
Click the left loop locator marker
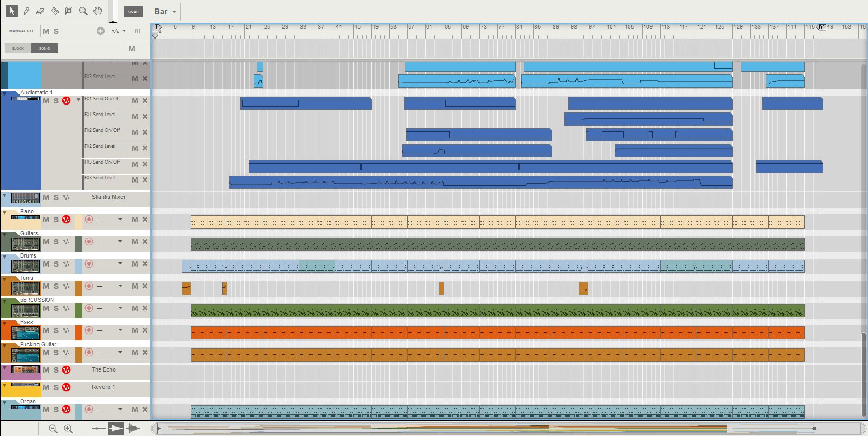point(157,27)
